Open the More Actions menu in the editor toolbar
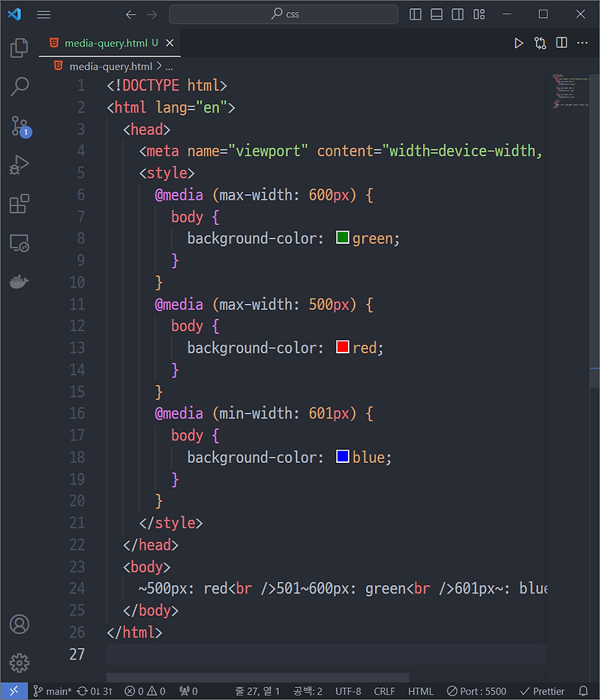Image resolution: width=600 pixels, height=700 pixels. [x=583, y=43]
